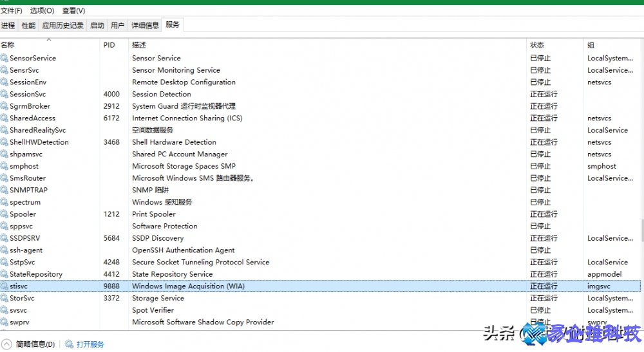Sort by 状态 column header

pos(536,45)
